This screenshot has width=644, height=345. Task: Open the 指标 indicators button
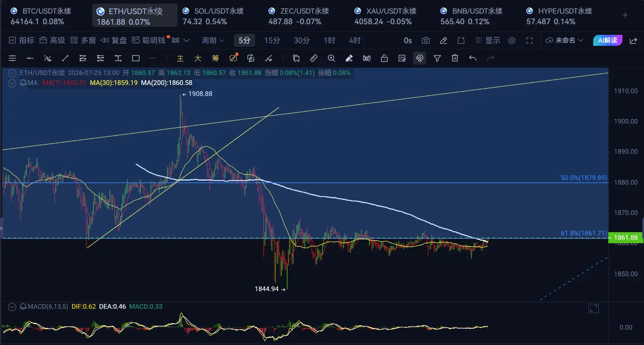click(21, 41)
